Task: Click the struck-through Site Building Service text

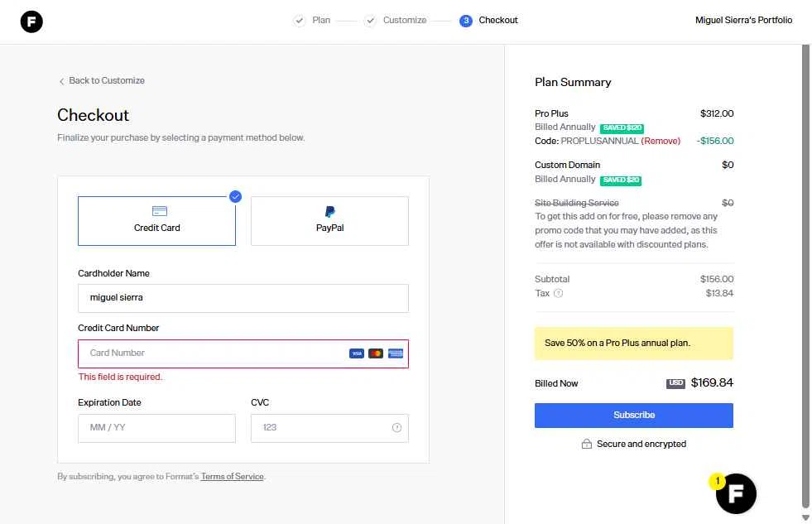Action: (577, 203)
